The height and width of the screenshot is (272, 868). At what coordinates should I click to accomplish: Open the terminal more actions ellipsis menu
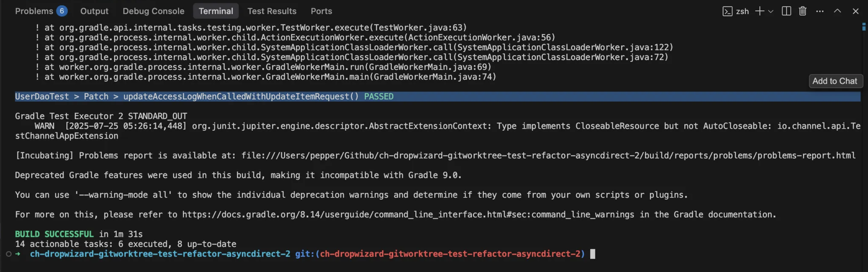pos(820,11)
